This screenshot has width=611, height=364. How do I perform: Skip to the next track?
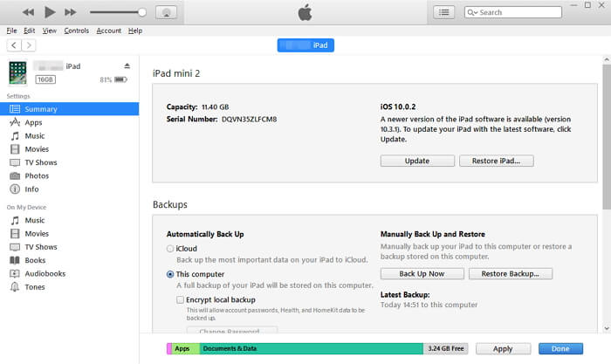[x=71, y=12]
